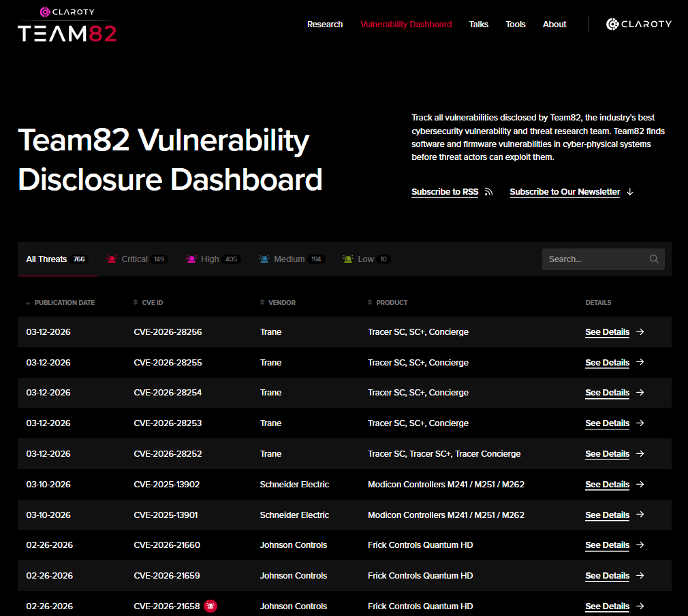The height and width of the screenshot is (616, 688).
Task: Sort by Publication Date column
Action: [x=61, y=302]
